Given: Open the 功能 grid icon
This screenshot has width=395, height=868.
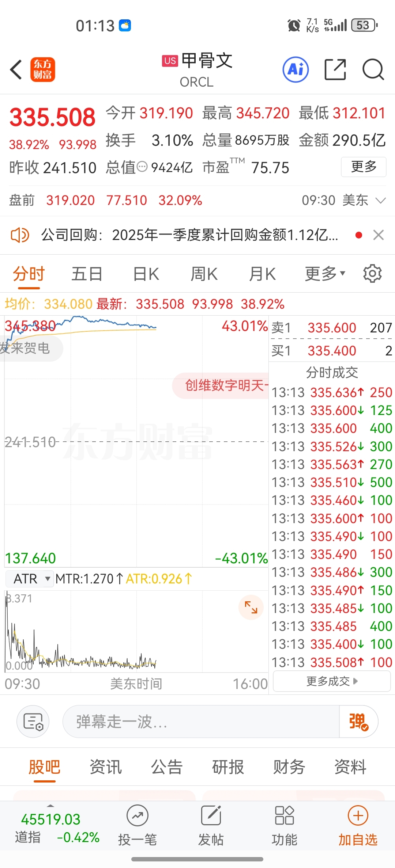Looking at the screenshot, I should click(284, 816).
